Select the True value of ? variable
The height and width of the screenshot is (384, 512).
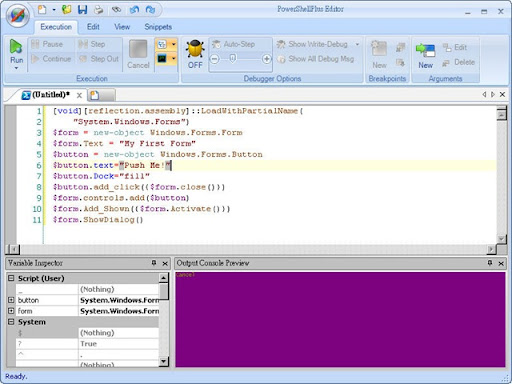[x=118, y=344]
